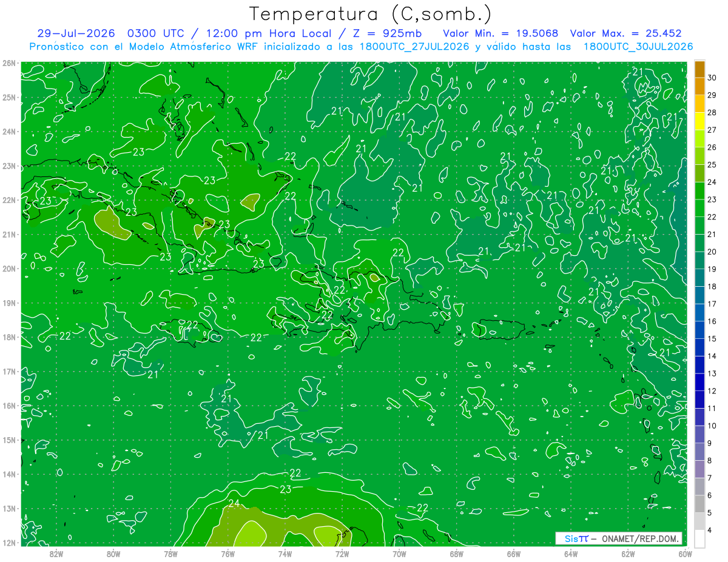The height and width of the screenshot is (562, 728).
Task: Click the 72W longitude axis label
Action: click(342, 554)
